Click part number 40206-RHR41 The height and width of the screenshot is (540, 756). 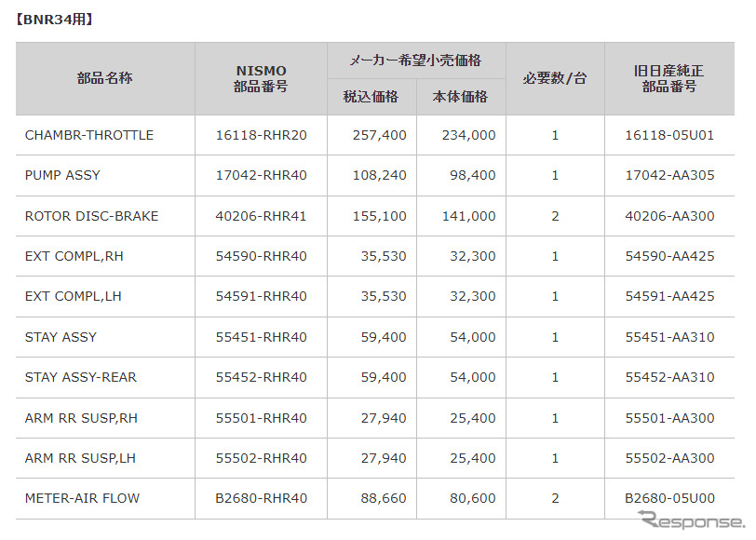tap(261, 216)
